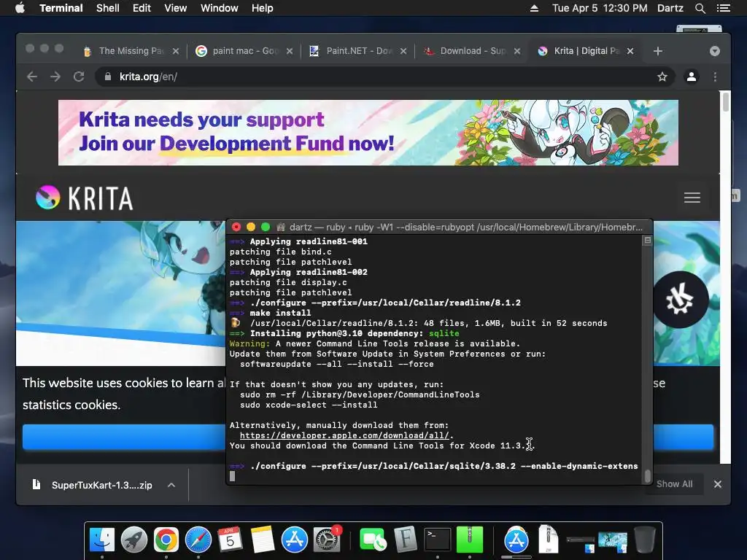The image size is (747, 560).
Task: Open Font Book in the dock
Action: 405,540
